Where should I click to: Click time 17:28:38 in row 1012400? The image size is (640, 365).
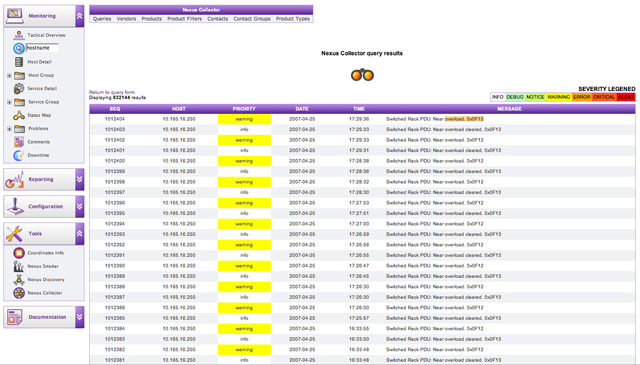tap(359, 161)
